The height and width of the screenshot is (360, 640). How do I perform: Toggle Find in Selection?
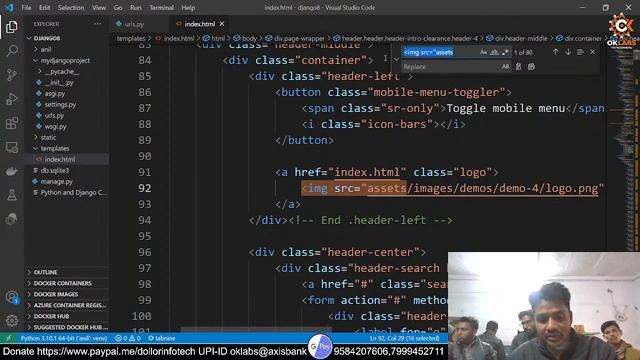click(x=580, y=52)
